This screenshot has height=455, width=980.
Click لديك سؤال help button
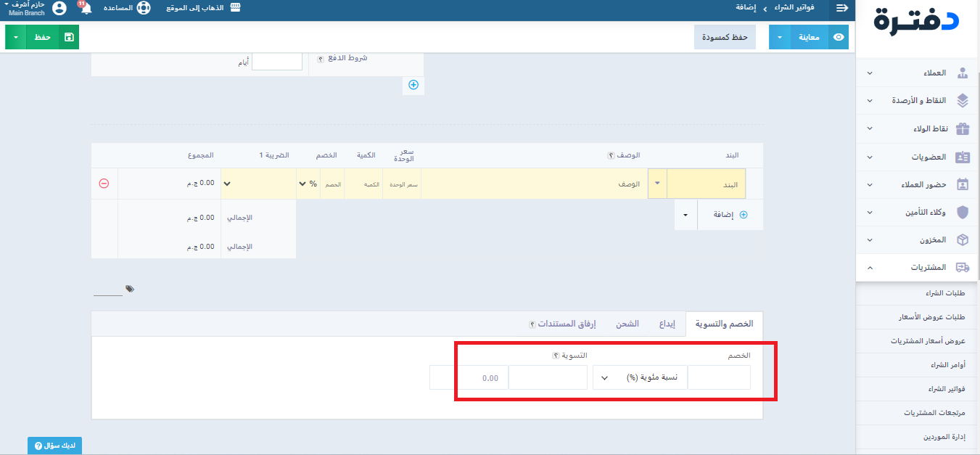[54, 446]
